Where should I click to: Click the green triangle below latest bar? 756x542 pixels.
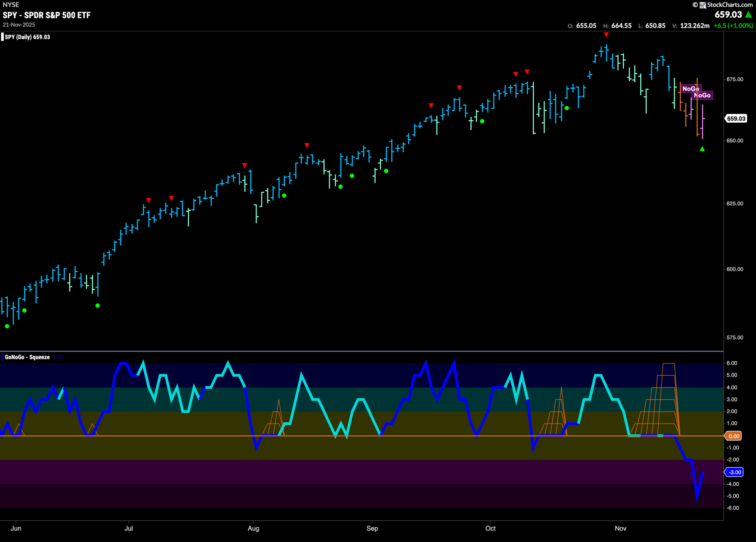[702, 149]
